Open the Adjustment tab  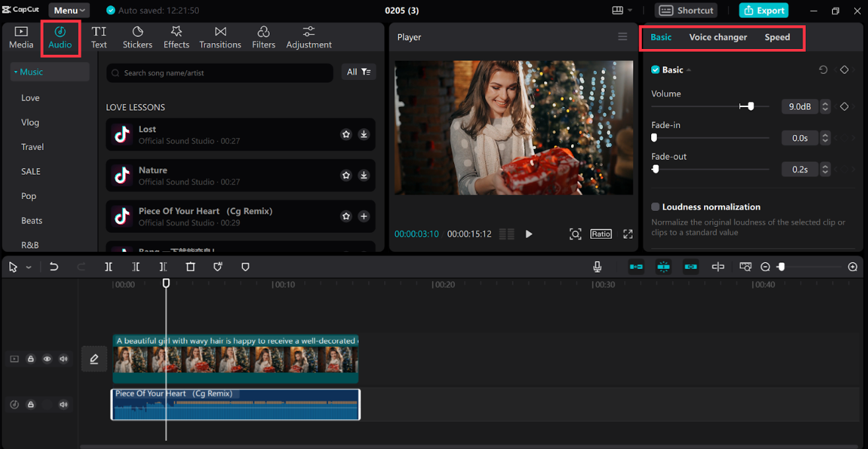(309, 38)
